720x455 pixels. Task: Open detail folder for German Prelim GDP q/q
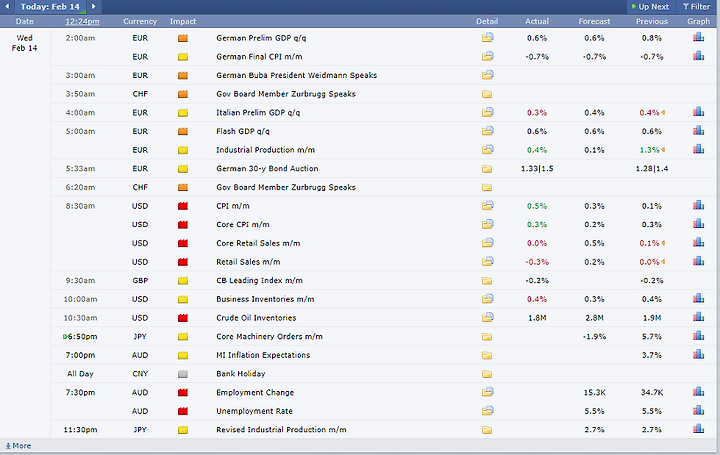(488, 38)
